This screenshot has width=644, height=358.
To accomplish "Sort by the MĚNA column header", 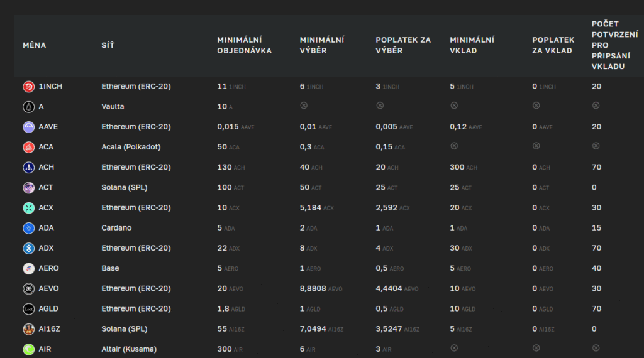I will tap(35, 45).
